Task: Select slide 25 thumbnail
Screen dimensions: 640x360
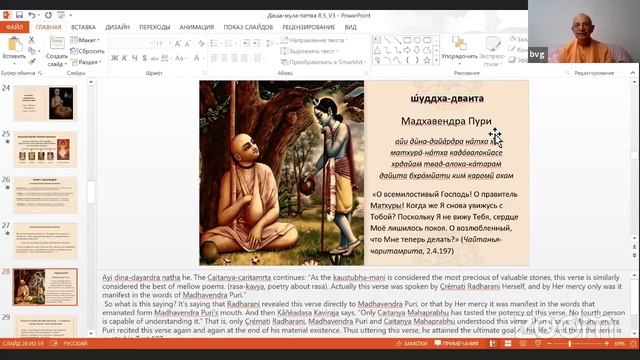Action: point(45,149)
